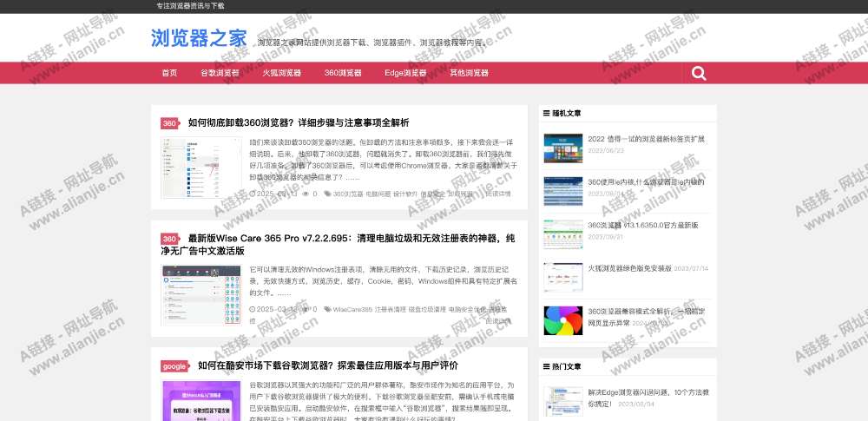
Task: Open the 其他浏览器 menu item
Action: (469, 73)
